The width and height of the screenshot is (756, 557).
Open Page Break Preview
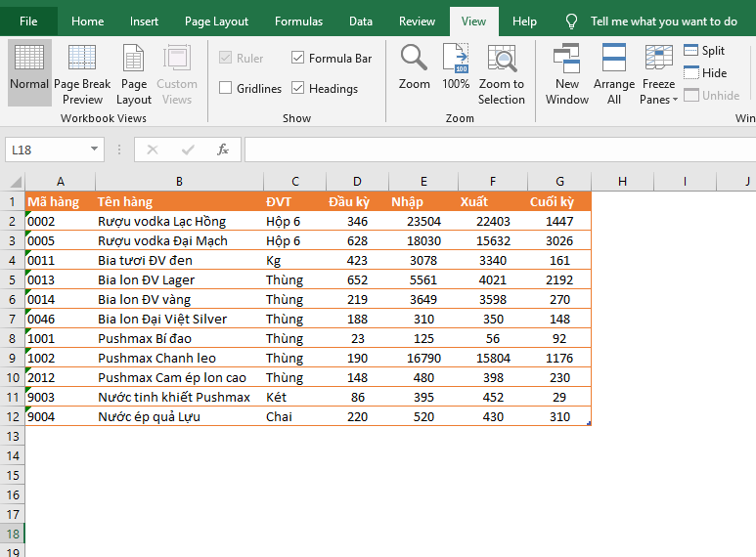point(82,68)
